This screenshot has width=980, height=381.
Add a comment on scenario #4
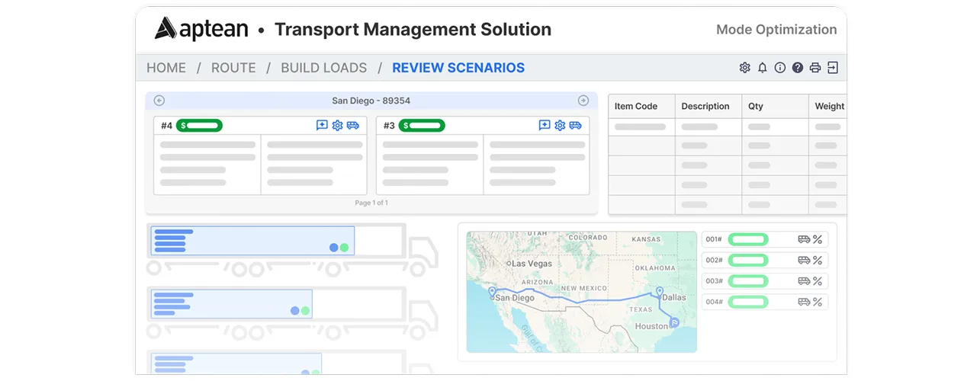pyautogui.click(x=322, y=125)
